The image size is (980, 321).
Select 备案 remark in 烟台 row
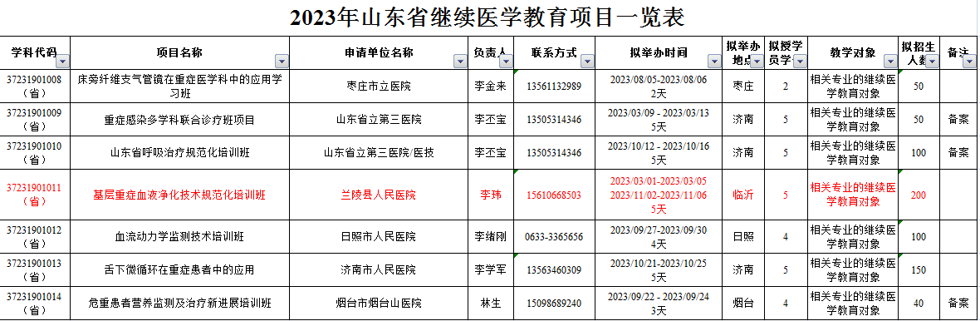point(958,303)
